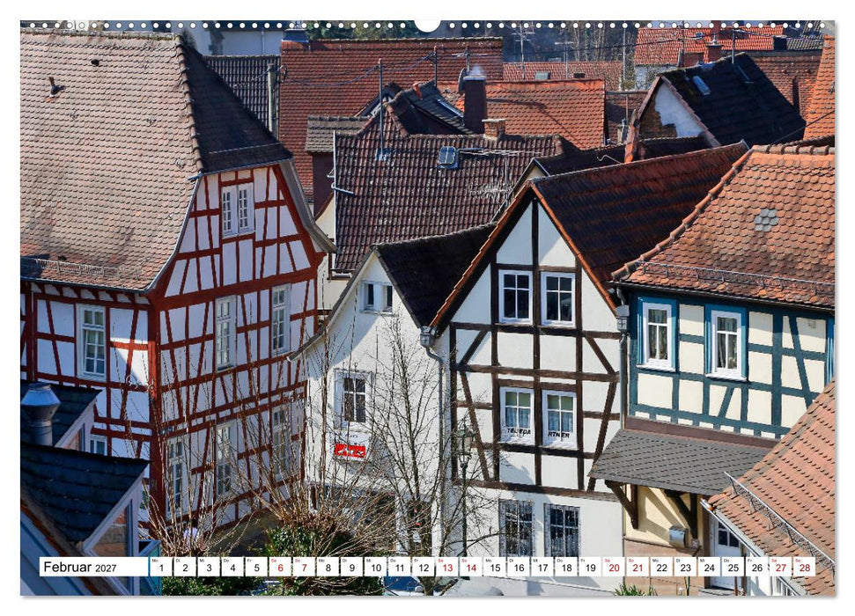Click day 17 (Mi) in the calendar

[542, 567]
